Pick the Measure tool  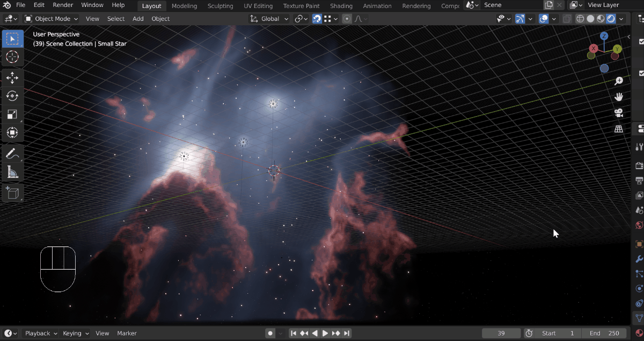click(12, 172)
